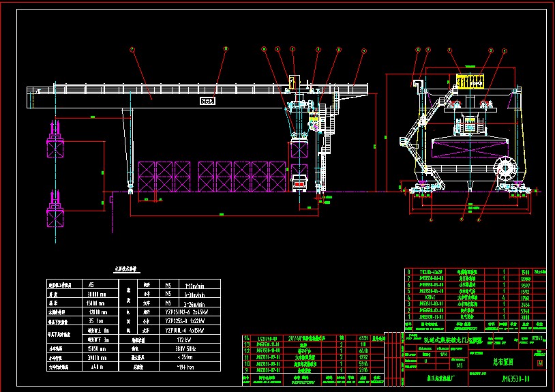The height and width of the screenshot is (392, 555).
Task: Click the YZP225S-8 1x22kW motor cell
Action: (x=186, y=319)
